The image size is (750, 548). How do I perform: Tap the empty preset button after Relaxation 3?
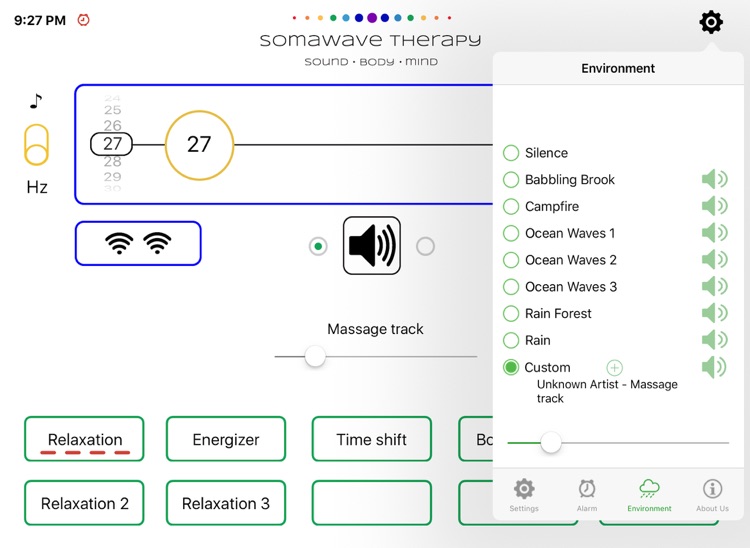[x=372, y=503]
